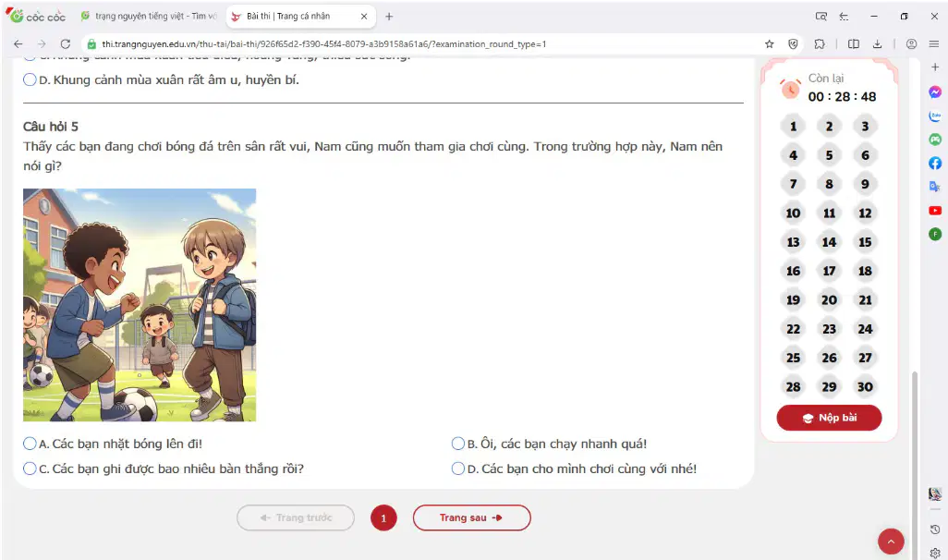Open the shield protection icon in address bar
948x560 pixels.
pyautogui.click(x=793, y=43)
